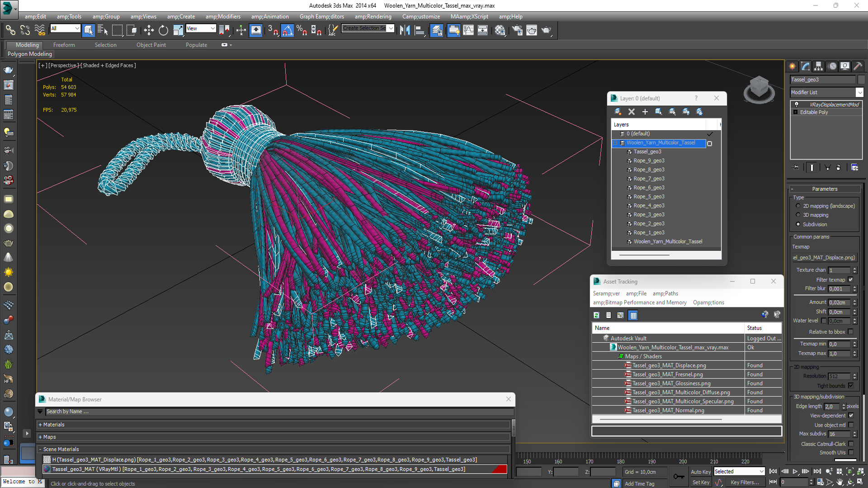Screen dimensions: 868x488
Task: Switch to the Object Paint ribbon tab
Action: click(151, 45)
